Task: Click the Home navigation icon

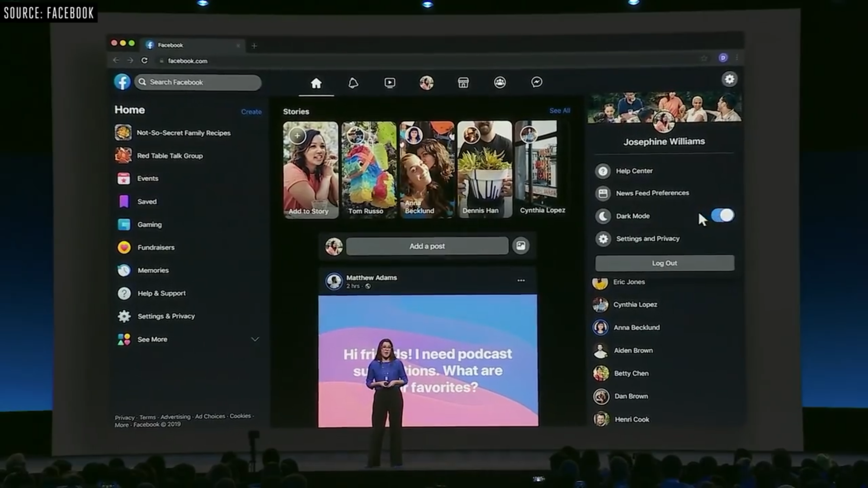Action: click(x=316, y=82)
